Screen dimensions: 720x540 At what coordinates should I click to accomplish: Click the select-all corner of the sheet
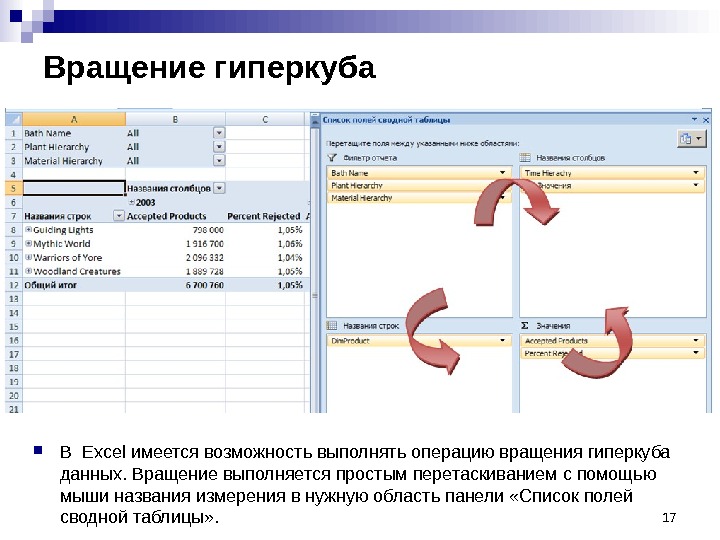point(13,119)
